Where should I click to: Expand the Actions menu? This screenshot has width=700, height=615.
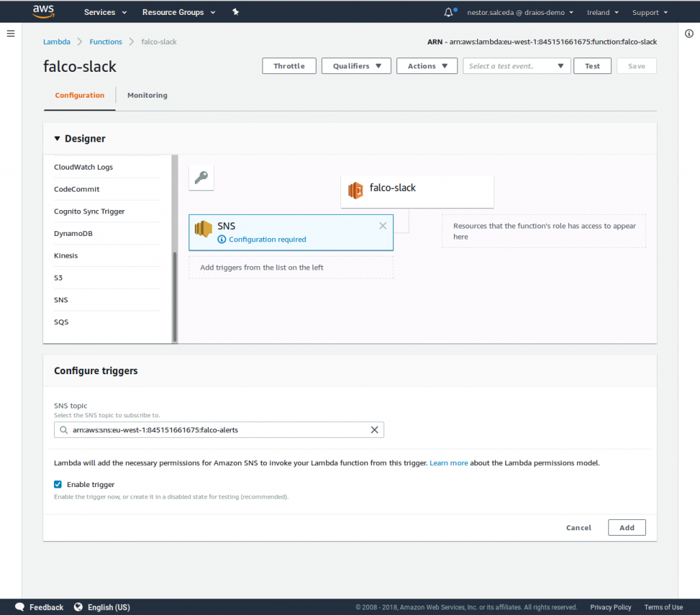[x=427, y=66]
